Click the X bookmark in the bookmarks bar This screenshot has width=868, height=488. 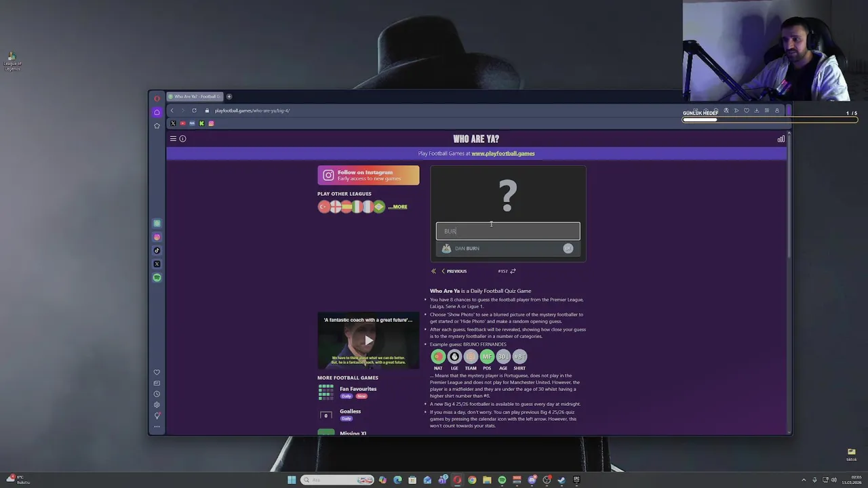[x=173, y=123]
